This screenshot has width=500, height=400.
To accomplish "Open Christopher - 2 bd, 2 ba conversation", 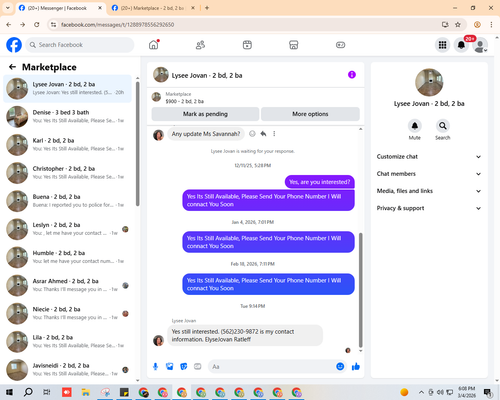I will [67, 173].
